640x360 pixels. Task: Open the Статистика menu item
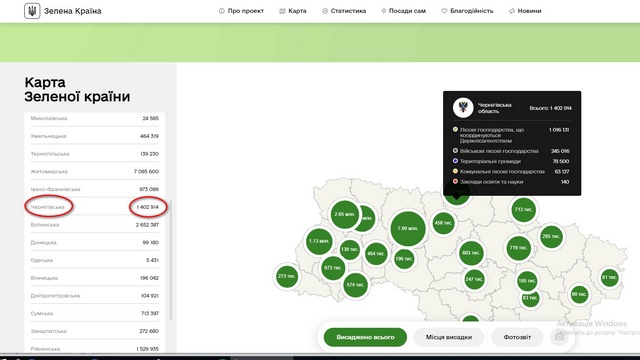point(344,11)
